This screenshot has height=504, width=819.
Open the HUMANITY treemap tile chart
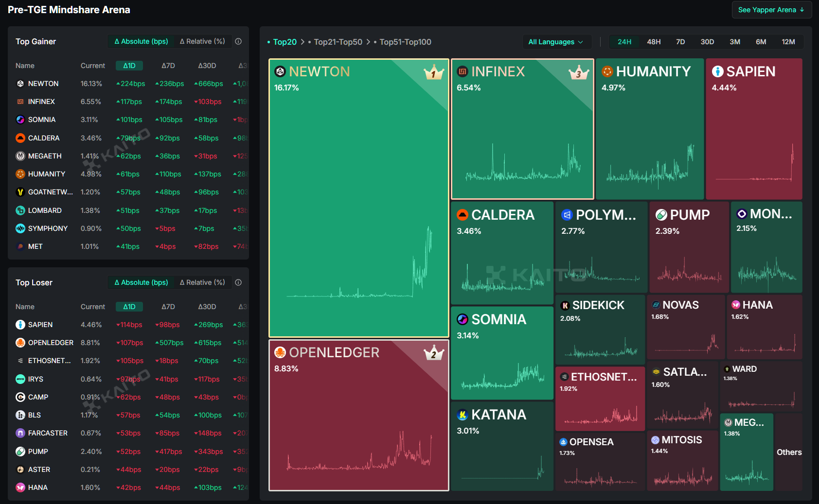click(x=650, y=129)
